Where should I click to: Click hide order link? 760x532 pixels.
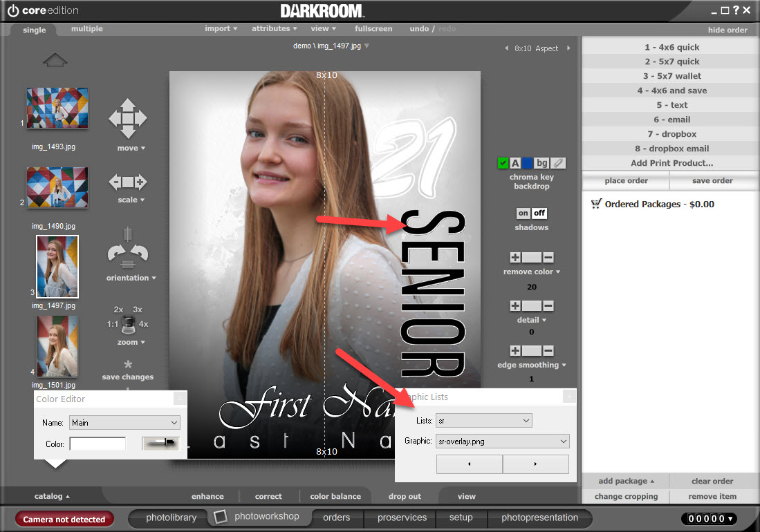coord(727,30)
